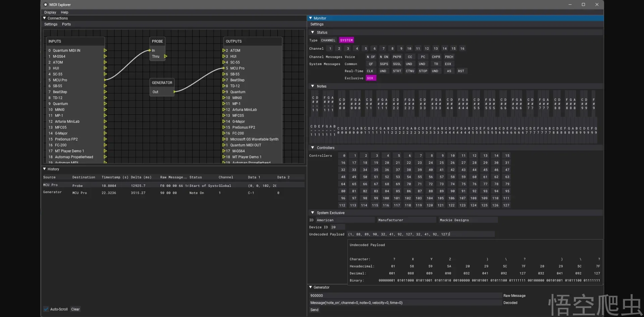This screenshot has width=644, height=317.
Task: Toggle the CHANNEL type indicator
Action: [x=328, y=40]
